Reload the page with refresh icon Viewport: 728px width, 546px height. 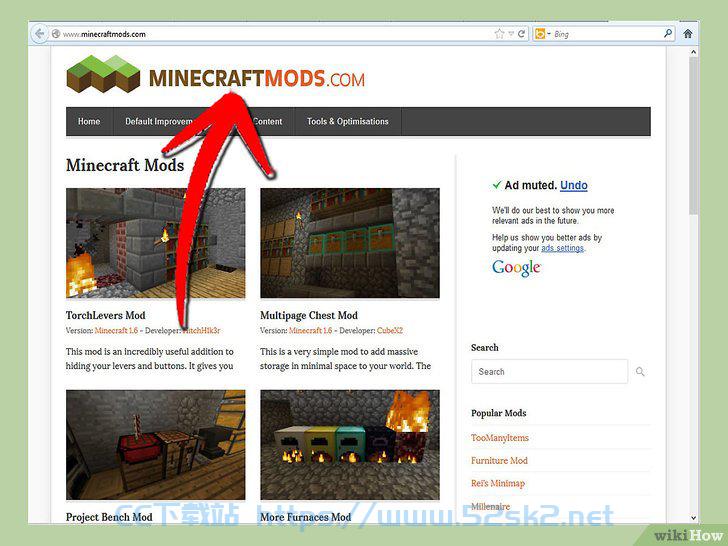click(521, 34)
